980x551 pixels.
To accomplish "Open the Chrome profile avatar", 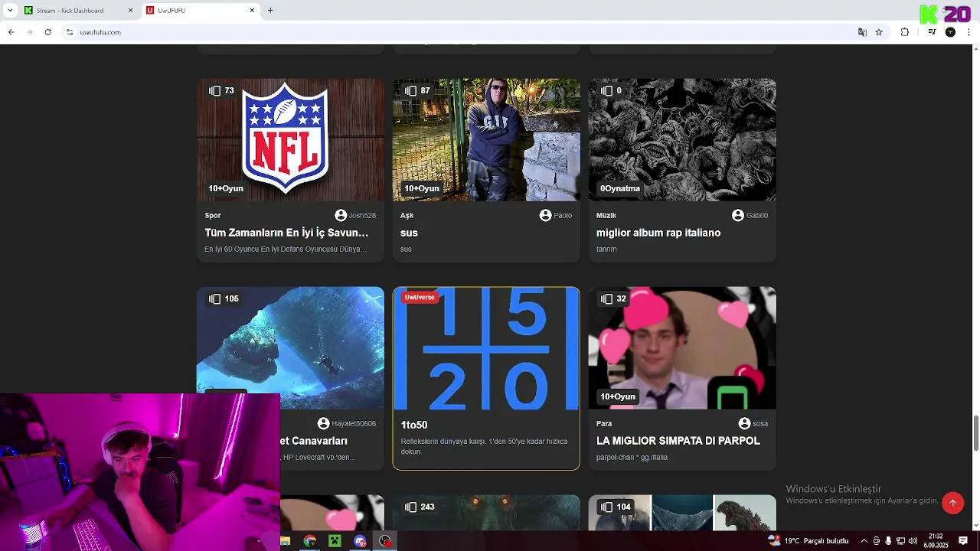I will [x=950, y=32].
